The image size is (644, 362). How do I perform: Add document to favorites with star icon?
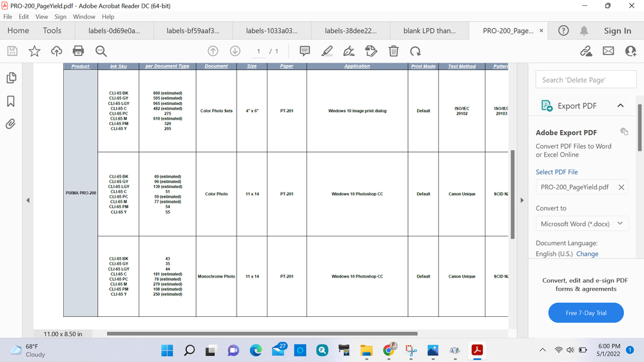[x=35, y=52]
